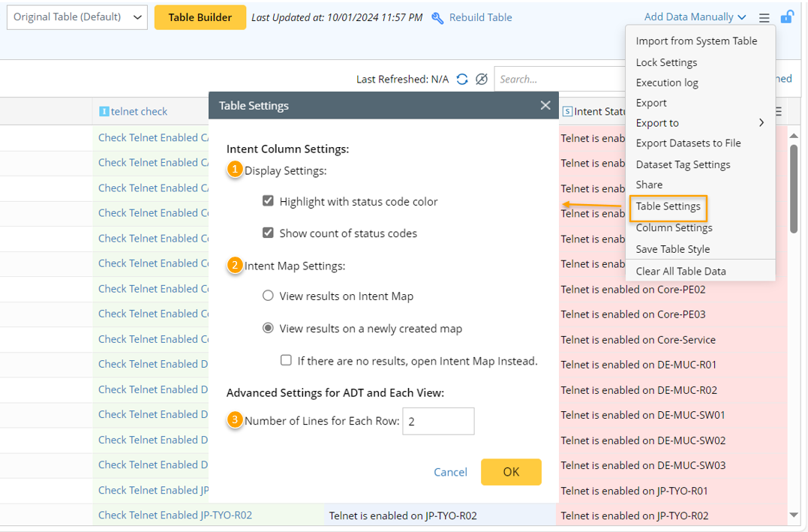The height and width of the screenshot is (532, 808).
Task: Open the hamburger menu icon in toolbar
Action: pyautogui.click(x=764, y=18)
